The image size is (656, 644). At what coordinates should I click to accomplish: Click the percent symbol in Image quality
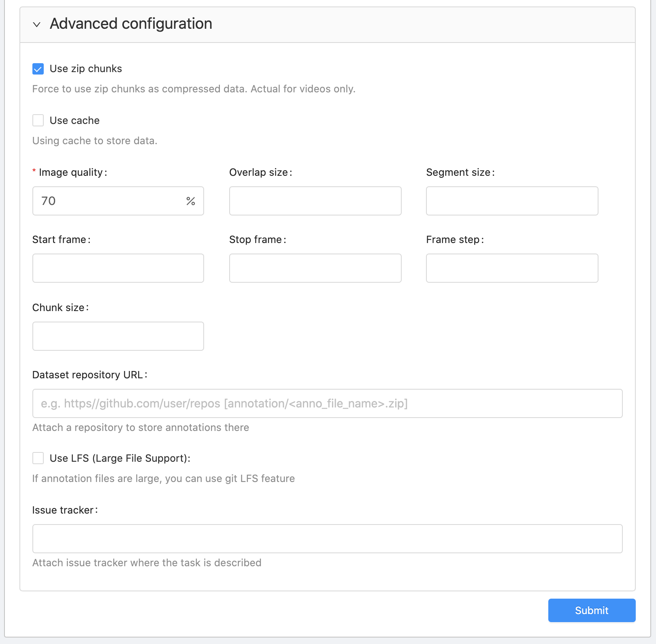click(x=191, y=201)
